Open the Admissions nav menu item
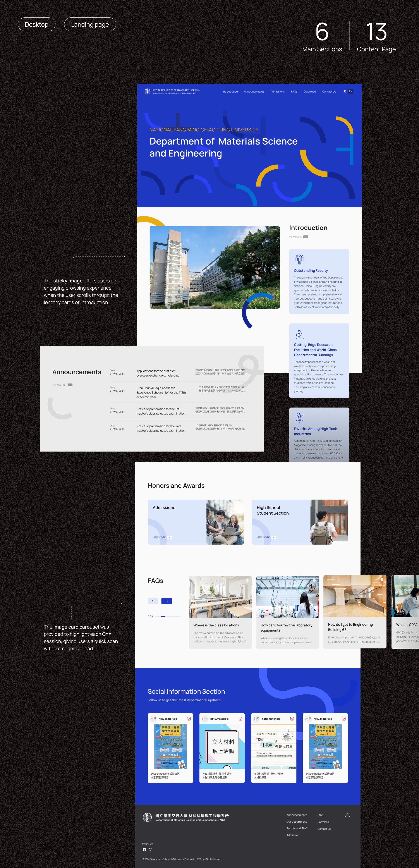Screen dimensions: 419x868 [x=278, y=92]
